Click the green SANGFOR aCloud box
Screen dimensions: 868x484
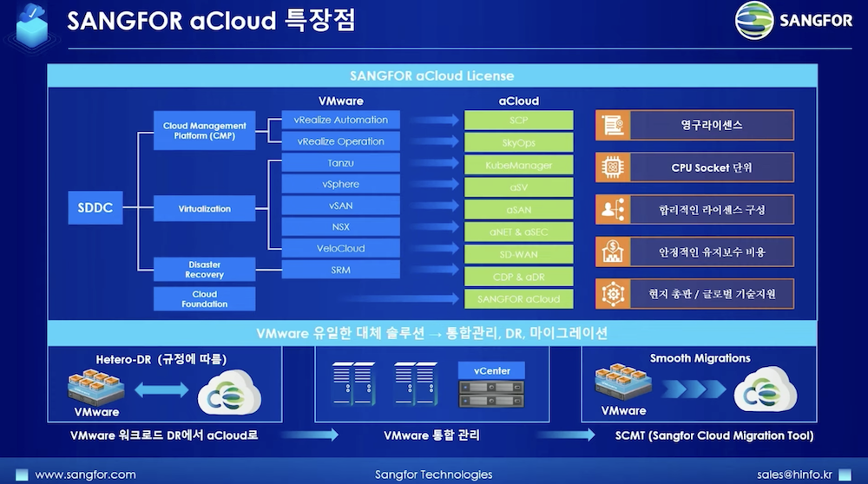519,298
